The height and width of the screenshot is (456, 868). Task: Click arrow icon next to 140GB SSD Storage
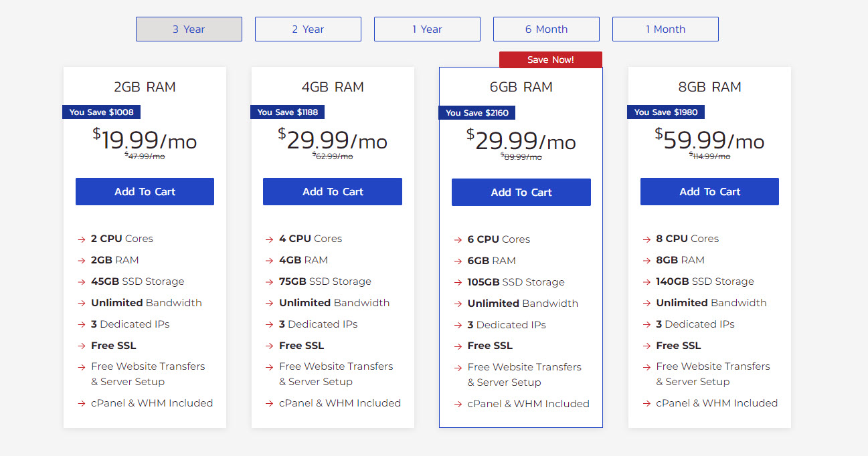tap(646, 282)
